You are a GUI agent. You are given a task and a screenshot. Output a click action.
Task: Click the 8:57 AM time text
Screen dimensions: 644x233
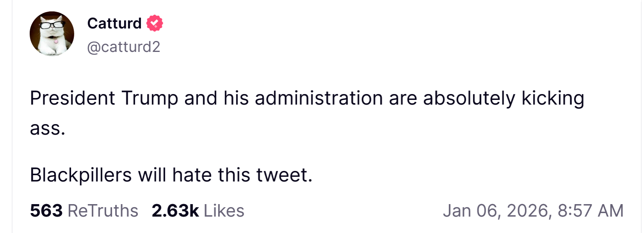pos(590,211)
